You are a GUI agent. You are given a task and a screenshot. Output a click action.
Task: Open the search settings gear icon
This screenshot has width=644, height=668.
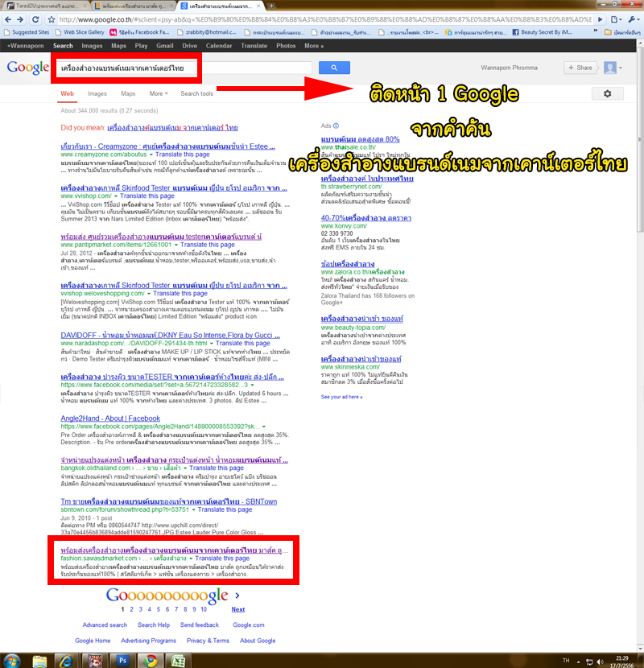(x=607, y=93)
